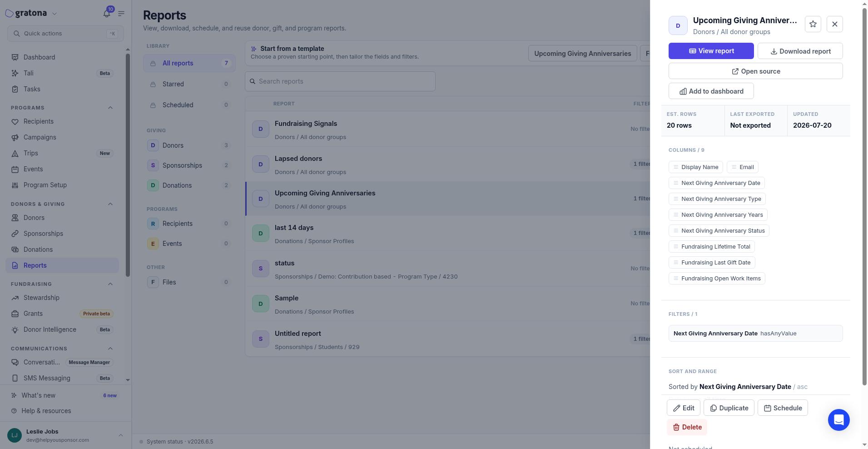868x449 pixels.
Task: Select the All reports library tab
Action: coord(189,63)
